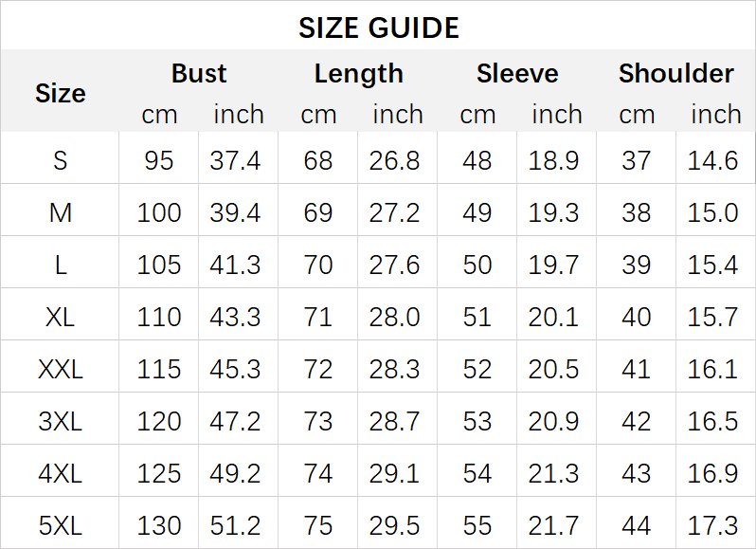Click the 37.4 inch bust value
Viewport: 756px width, 549px height.
pos(236,160)
